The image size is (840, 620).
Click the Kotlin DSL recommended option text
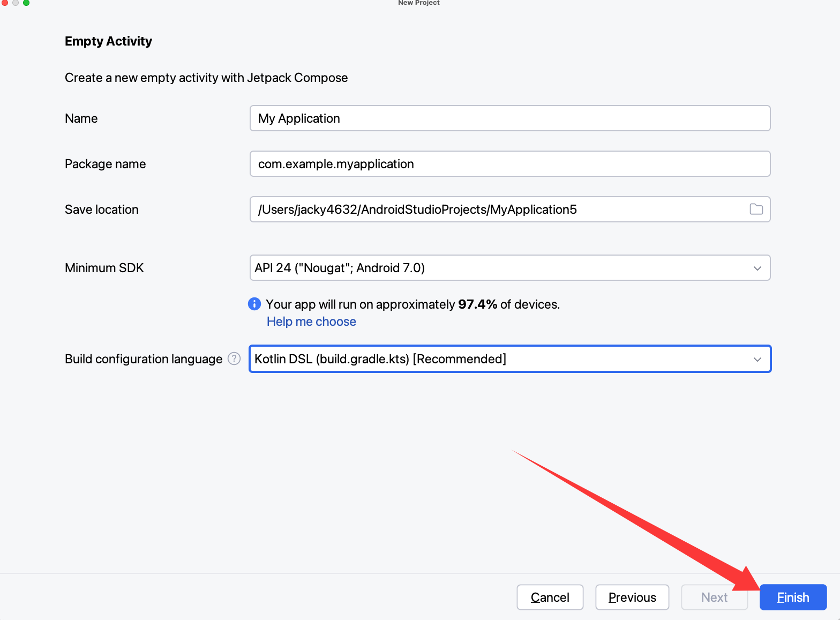pos(380,359)
